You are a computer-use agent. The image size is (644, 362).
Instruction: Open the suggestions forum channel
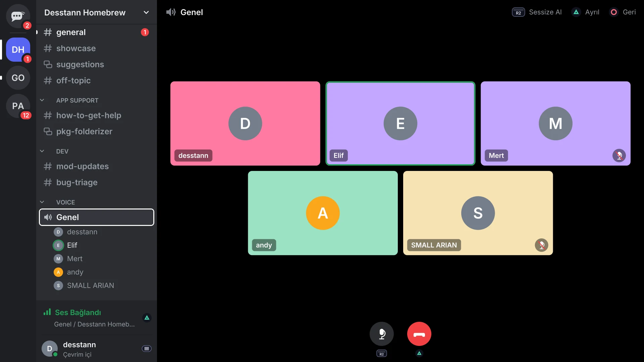pyautogui.click(x=97, y=64)
